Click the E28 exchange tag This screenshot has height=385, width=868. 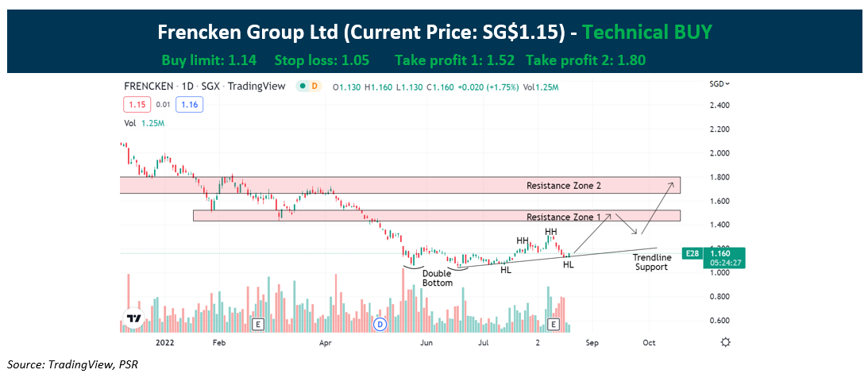coord(692,253)
